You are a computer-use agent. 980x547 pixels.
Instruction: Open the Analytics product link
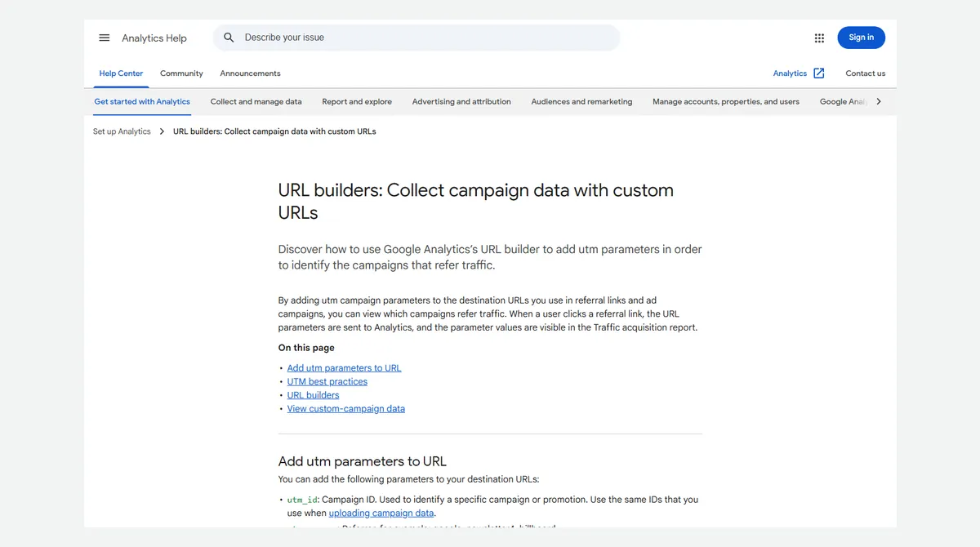pos(790,73)
